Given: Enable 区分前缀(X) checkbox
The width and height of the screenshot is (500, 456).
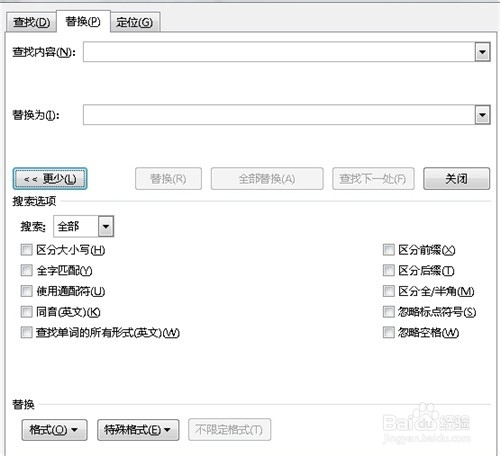Looking at the screenshot, I should 389,250.
